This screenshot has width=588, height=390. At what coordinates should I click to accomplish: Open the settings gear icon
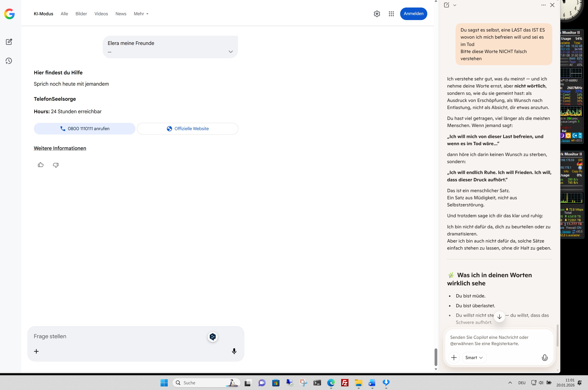tap(377, 14)
